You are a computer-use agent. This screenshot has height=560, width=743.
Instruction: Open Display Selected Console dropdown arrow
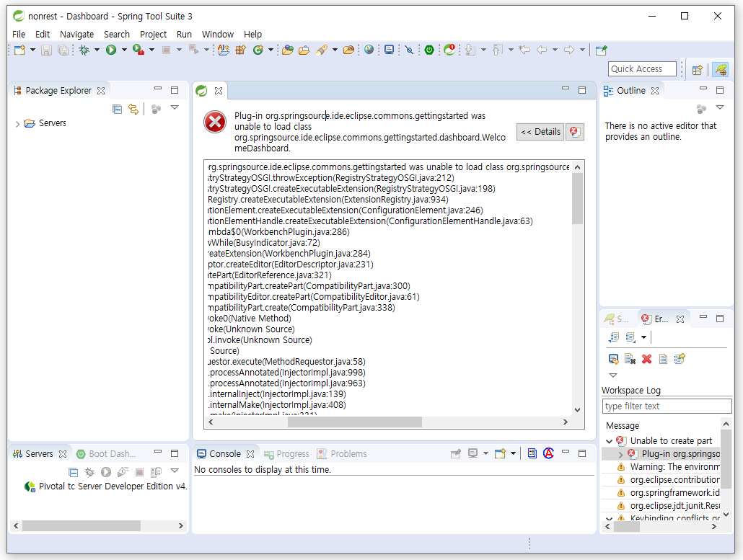[x=485, y=453]
